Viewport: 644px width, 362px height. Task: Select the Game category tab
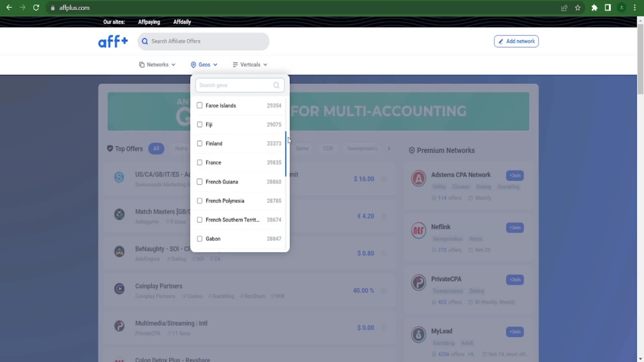[x=302, y=148]
